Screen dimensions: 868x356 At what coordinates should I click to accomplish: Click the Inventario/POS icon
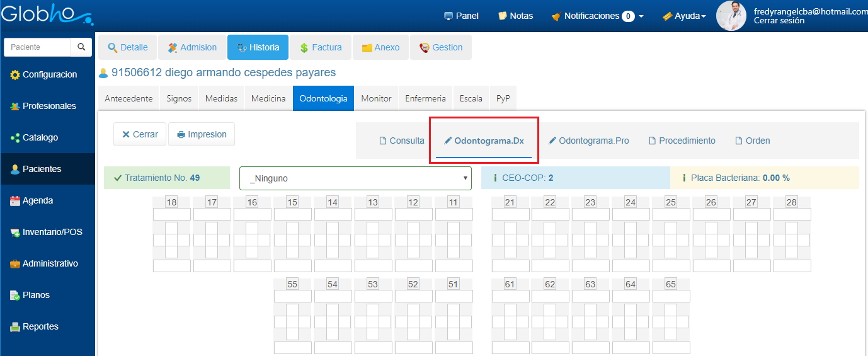[x=15, y=233]
